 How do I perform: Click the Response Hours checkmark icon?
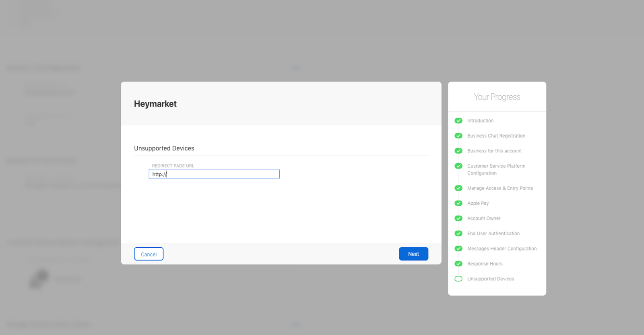click(x=458, y=264)
